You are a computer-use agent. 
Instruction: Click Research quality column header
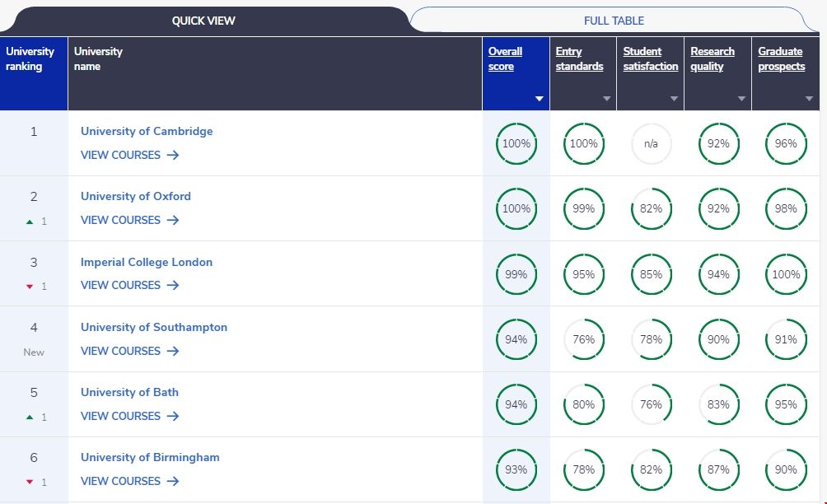[x=712, y=58]
